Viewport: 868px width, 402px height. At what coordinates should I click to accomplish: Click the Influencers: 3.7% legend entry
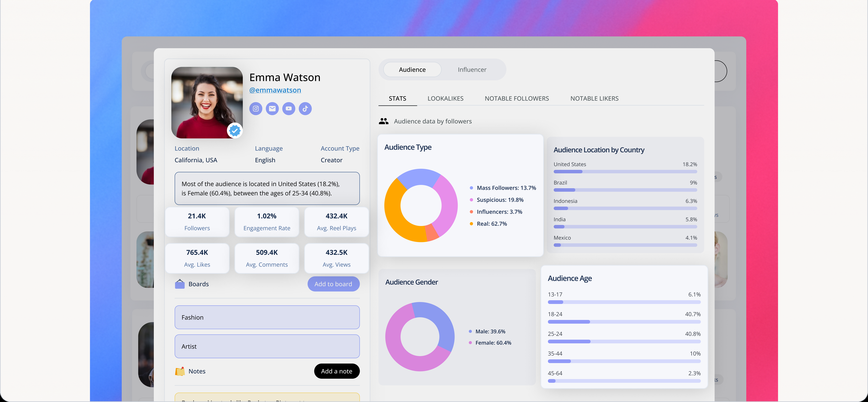496,212
